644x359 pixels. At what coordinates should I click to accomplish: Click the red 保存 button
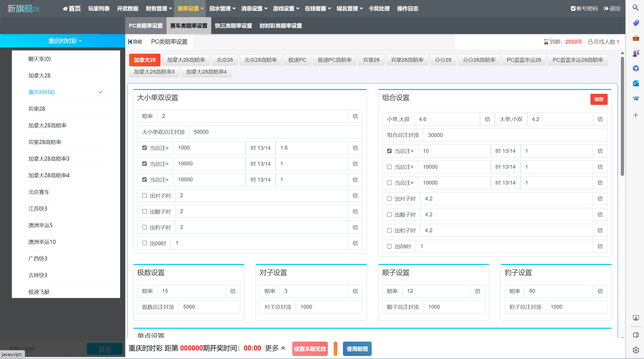(599, 99)
